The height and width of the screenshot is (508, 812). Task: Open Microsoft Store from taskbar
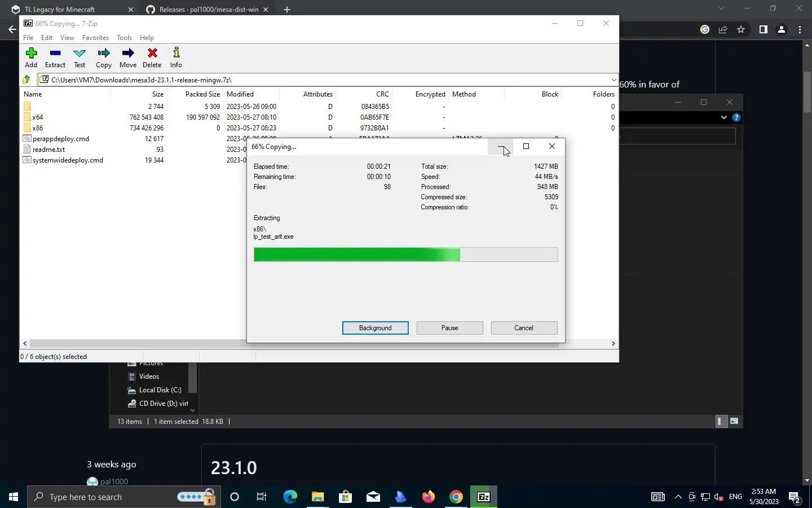click(x=345, y=497)
